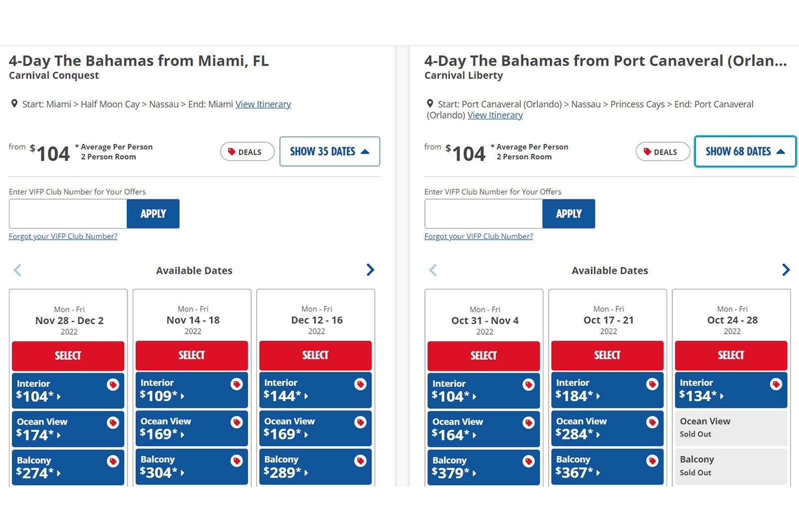The image size is (799, 532).
Task: Click previous arrow on Miami Available Dates
Action: point(17,270)
